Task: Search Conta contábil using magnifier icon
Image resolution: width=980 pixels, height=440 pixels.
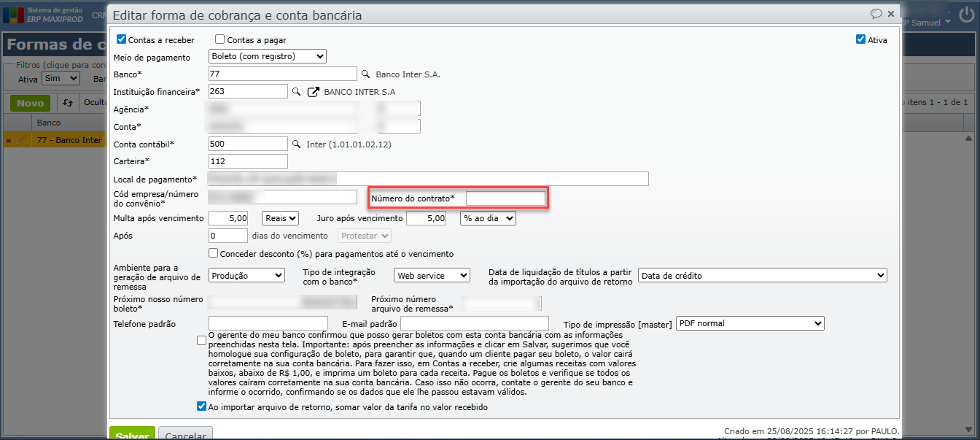Action: (x=296, y=144)
